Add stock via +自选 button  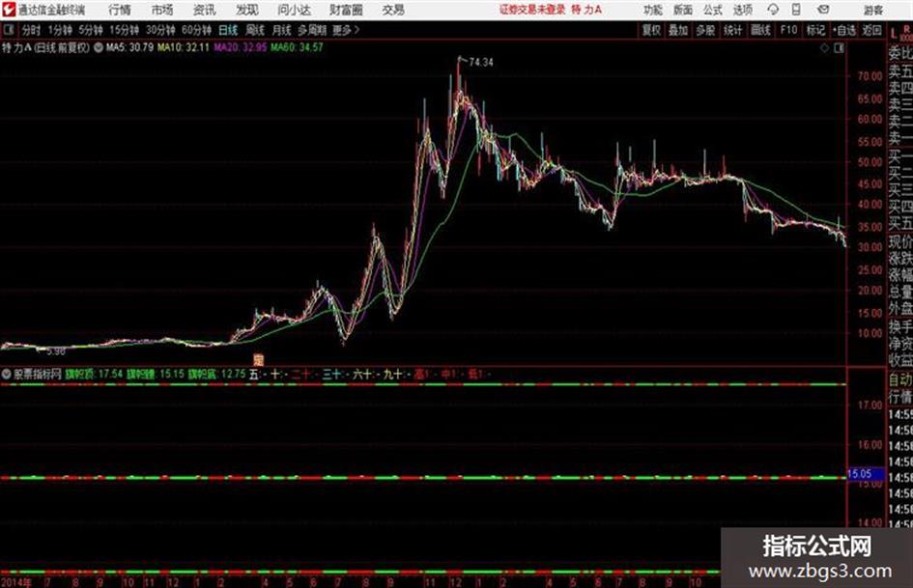pyautogui.click(x=844, y=30)
